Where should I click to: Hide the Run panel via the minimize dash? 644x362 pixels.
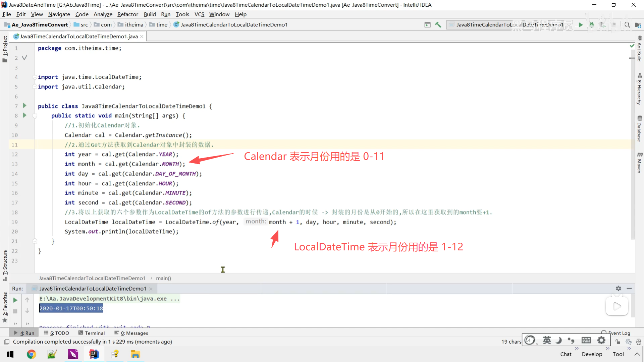[629, 288]
